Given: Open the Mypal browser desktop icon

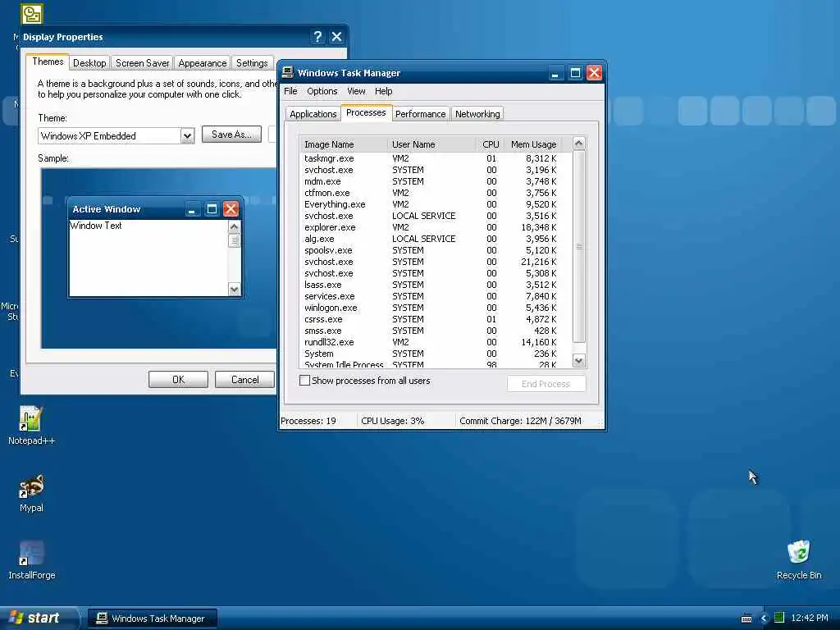Looking at the screenshot, I should click(31, 493).
